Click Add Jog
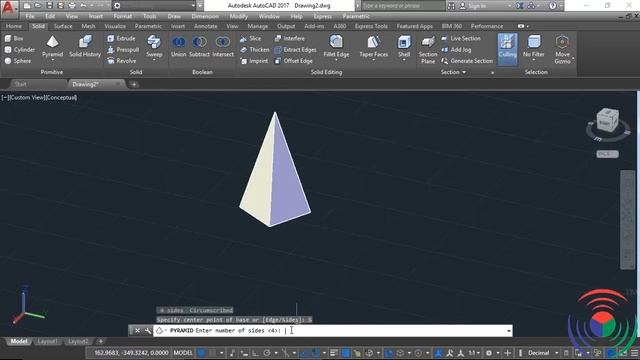The height and width of the screenshot is (360, 640). 456,50
